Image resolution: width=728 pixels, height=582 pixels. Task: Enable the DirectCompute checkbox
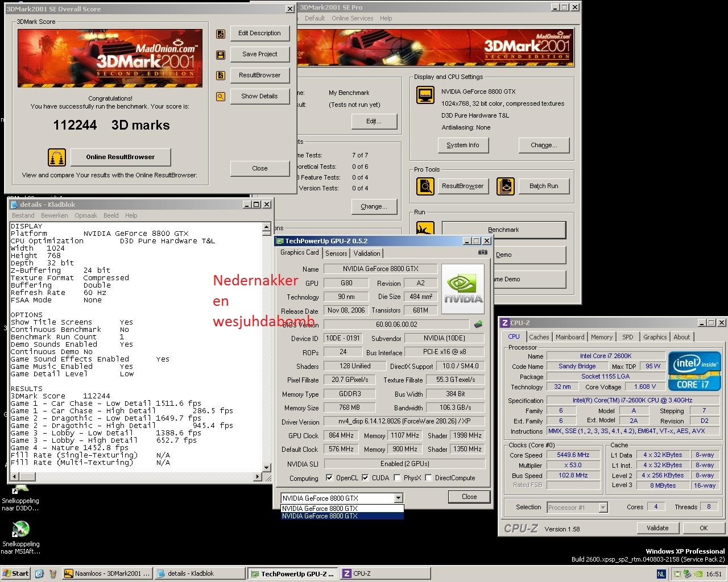pos(428,478)
